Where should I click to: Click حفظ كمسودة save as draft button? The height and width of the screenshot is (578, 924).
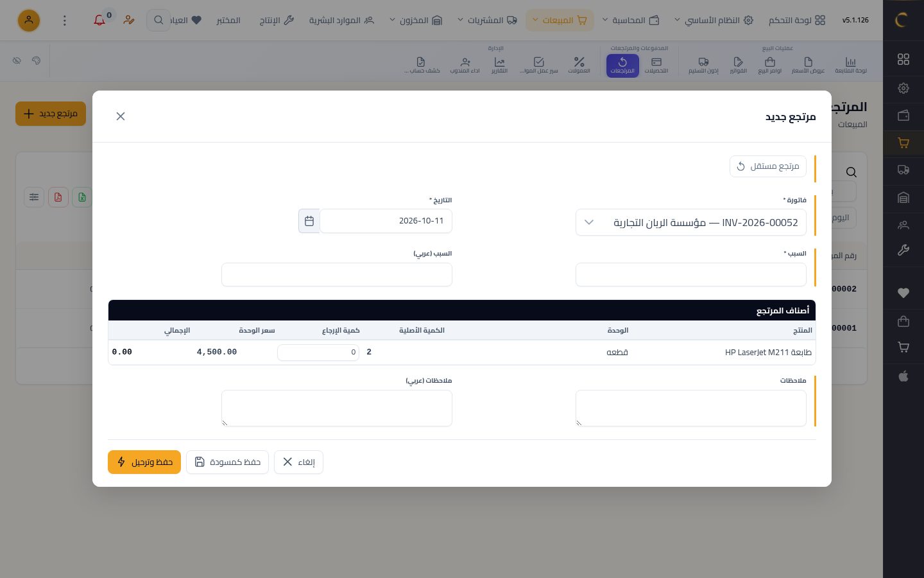point(227,462)
